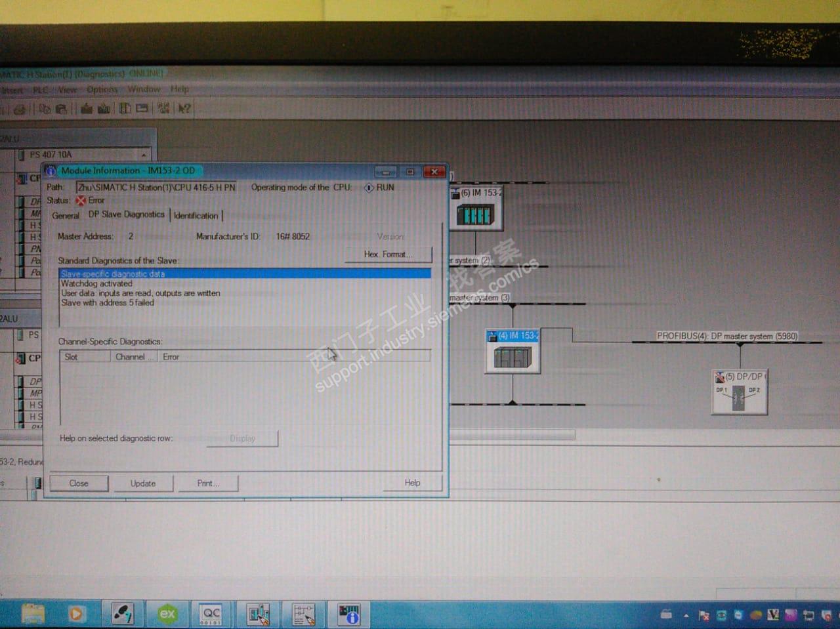Image resolution: width=840 pixels, height=629 pixels.
Task: Click the Slot column header
Action: [85, 357]
